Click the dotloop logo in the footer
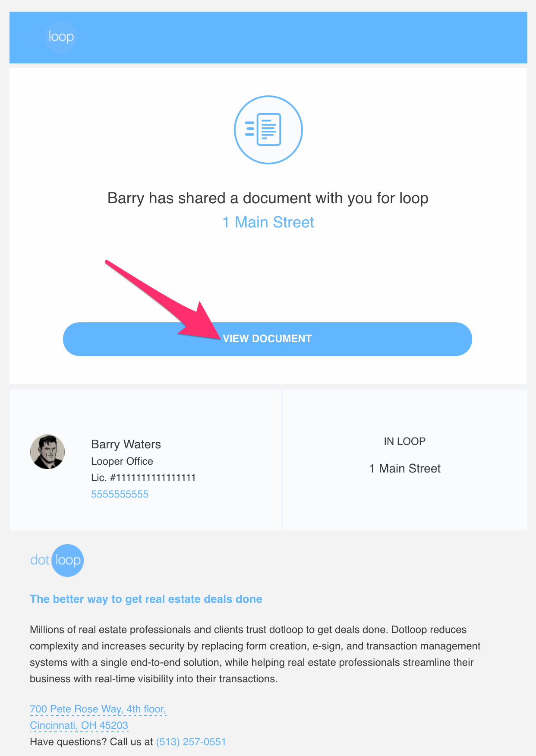The height and width of the screenshot is (756, 536). point(57,560)
